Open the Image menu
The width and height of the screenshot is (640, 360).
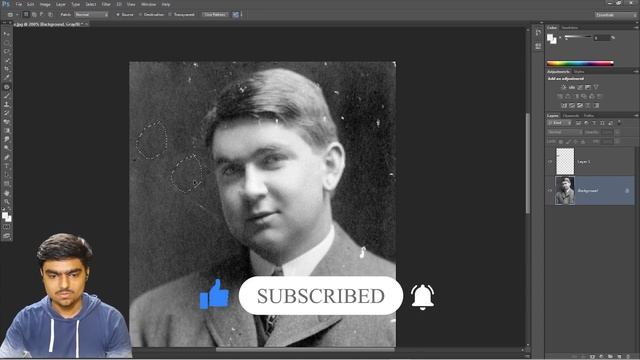pyautogui.click(x=45, y=4)
